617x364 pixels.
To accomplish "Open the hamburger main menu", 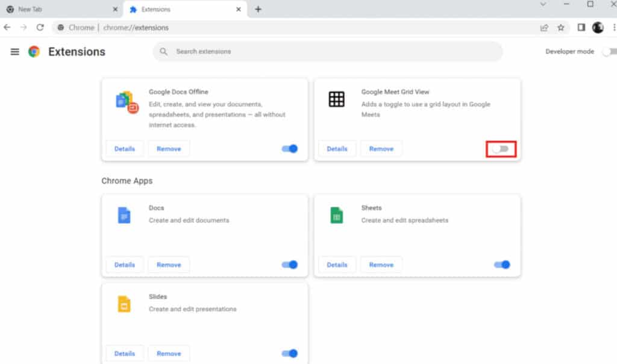I will 15,52.
